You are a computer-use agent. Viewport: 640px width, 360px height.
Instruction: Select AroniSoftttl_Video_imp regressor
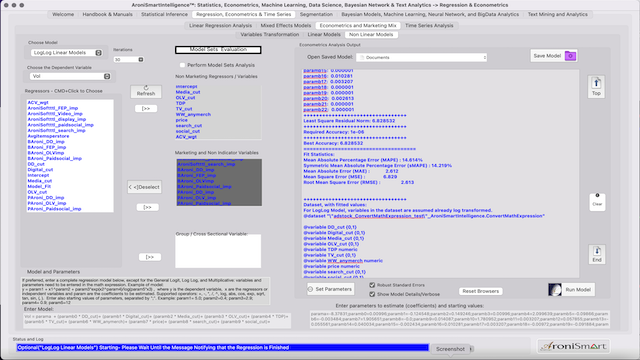point(55,113)
